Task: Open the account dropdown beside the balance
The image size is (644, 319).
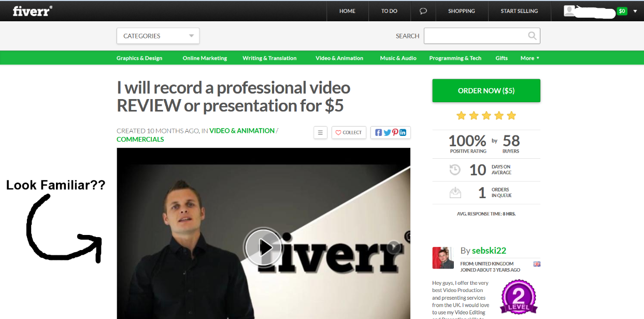Action: pyautogui.click(x=636, y=10)
